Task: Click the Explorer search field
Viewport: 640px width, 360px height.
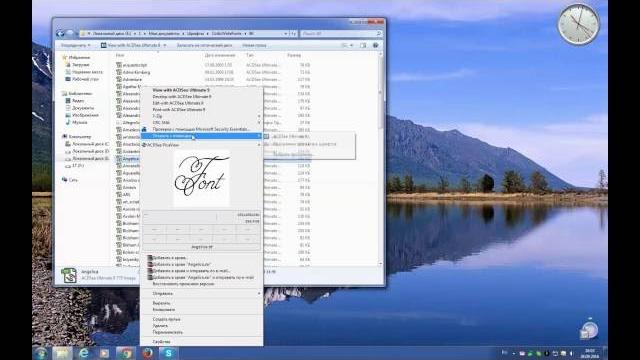Action: 342,33
